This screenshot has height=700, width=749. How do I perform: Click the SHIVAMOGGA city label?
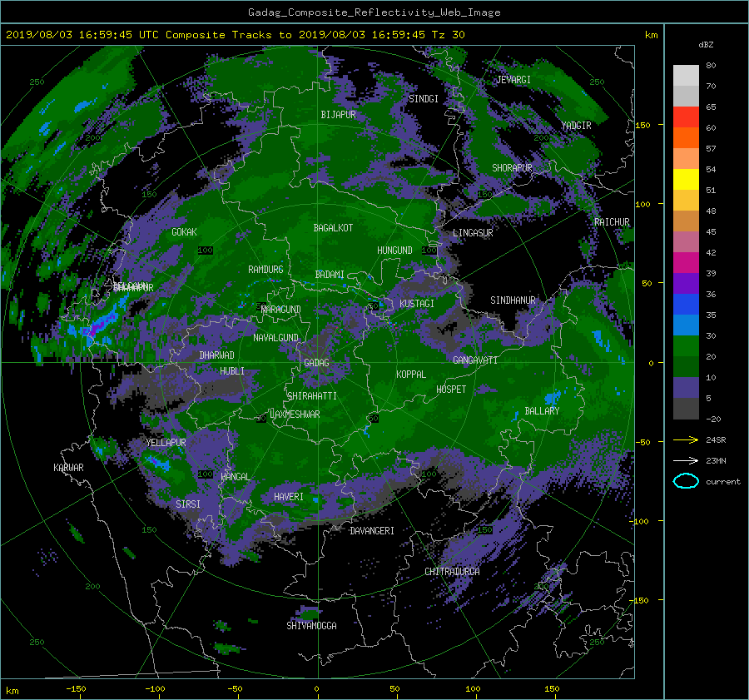pos(311,625)
